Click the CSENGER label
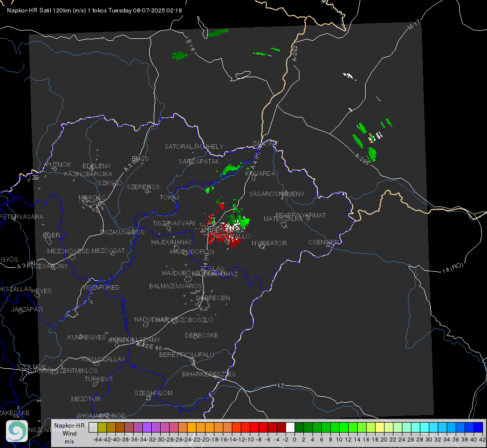 tap(324, 242)
